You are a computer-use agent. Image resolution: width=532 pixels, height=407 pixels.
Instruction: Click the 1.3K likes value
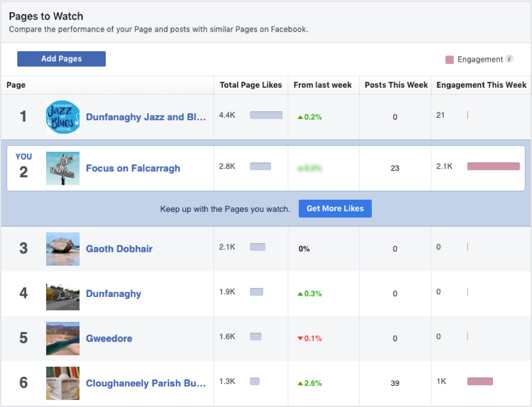pyautogui.click(x=227, y=381)
